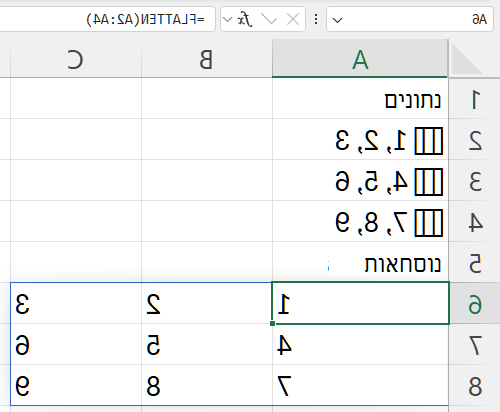
Task: Expand the formula bar dropdown next to fx
Action: (x=227, y=20)
